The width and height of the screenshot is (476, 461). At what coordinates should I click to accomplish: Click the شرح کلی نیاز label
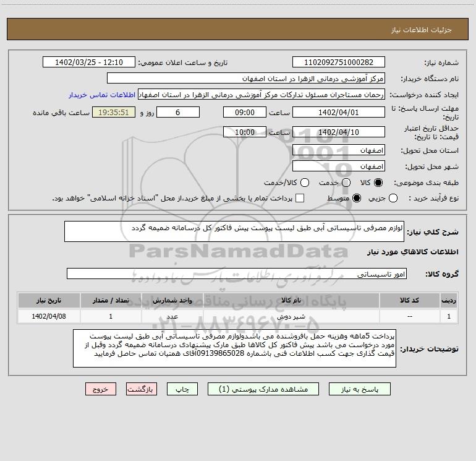point(433,232)
